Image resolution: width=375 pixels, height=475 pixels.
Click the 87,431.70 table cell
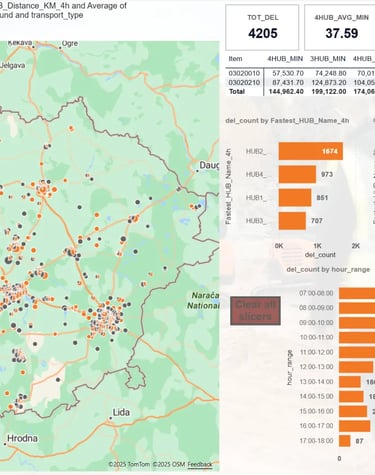288,82
